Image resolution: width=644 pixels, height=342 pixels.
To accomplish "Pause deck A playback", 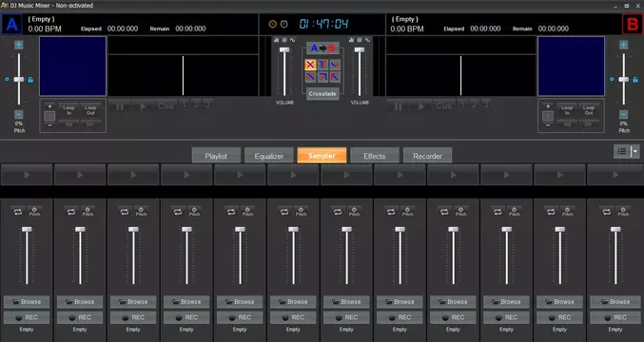I will point(120,106).
